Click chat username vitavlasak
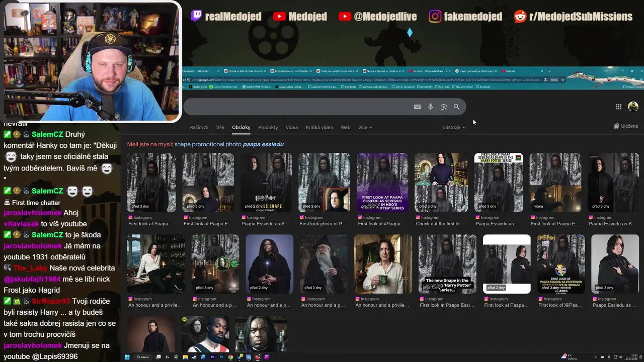Viewport: 644px width, 362px height. 21,224
